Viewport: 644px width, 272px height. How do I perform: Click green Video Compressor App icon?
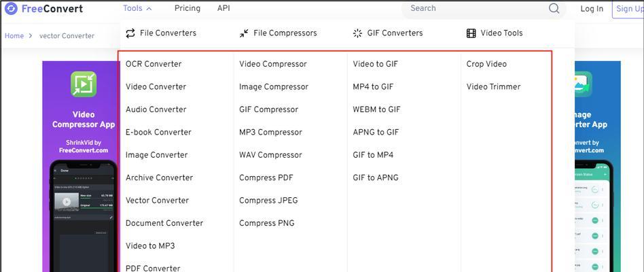pyautogui.click(x=84, y=84)
